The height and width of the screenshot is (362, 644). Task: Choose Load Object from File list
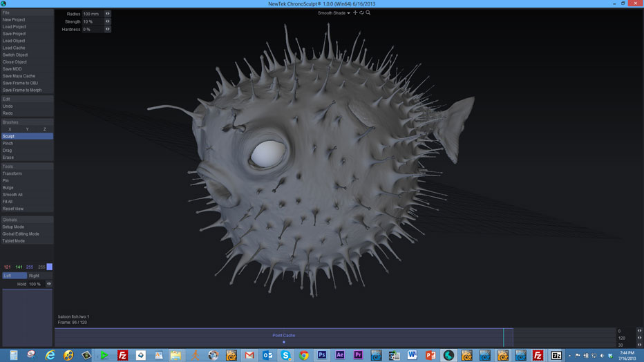tap(14, 41)
